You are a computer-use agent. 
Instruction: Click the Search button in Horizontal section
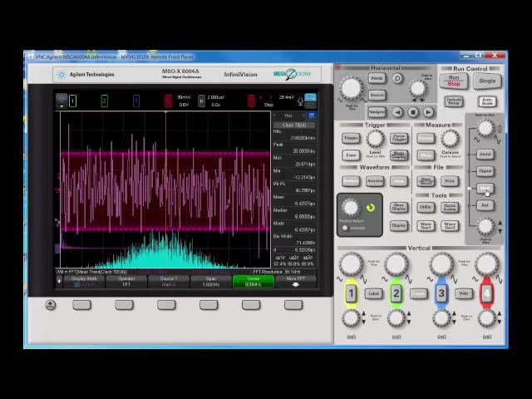(377, 96)
